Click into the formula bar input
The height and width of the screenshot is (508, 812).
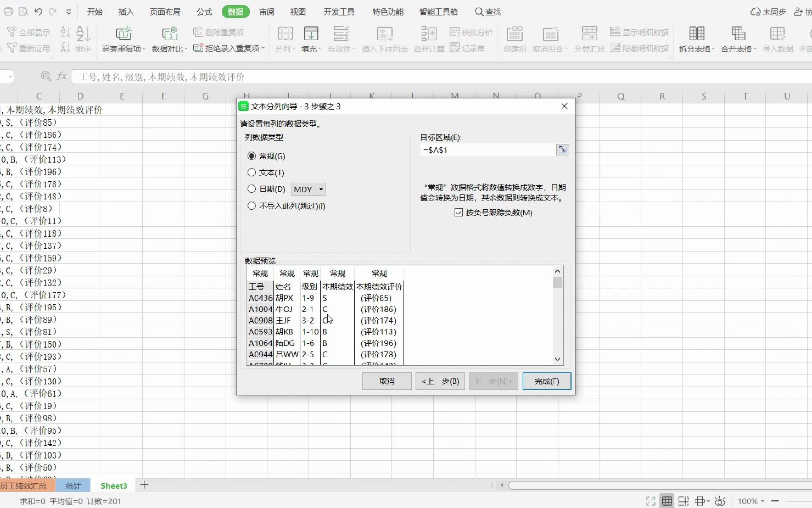click(x=441, y=77)
